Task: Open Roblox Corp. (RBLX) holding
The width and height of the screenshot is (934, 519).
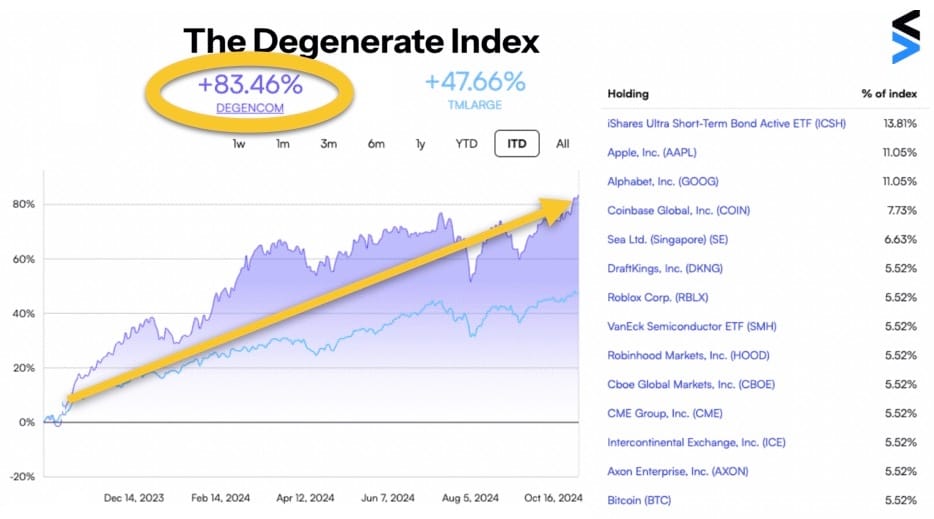Action: pos(658,297)
